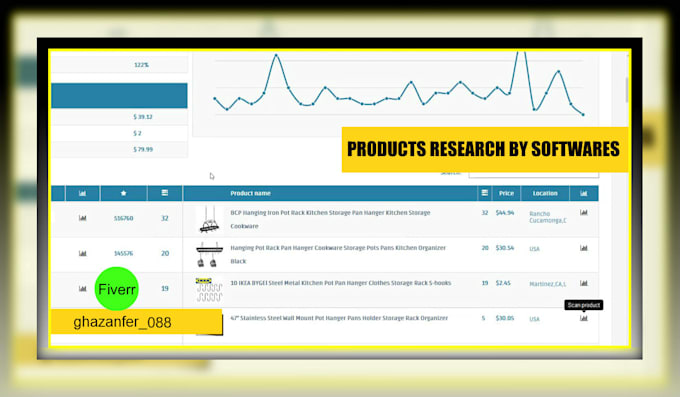Click sold count 5 in Stainless Steel row

coord(483,318)
